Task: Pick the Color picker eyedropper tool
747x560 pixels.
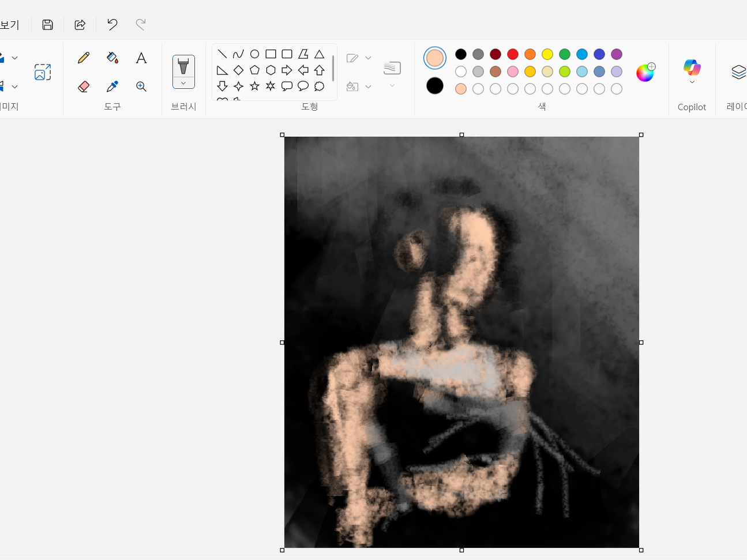Action: (x=112, y=87)
